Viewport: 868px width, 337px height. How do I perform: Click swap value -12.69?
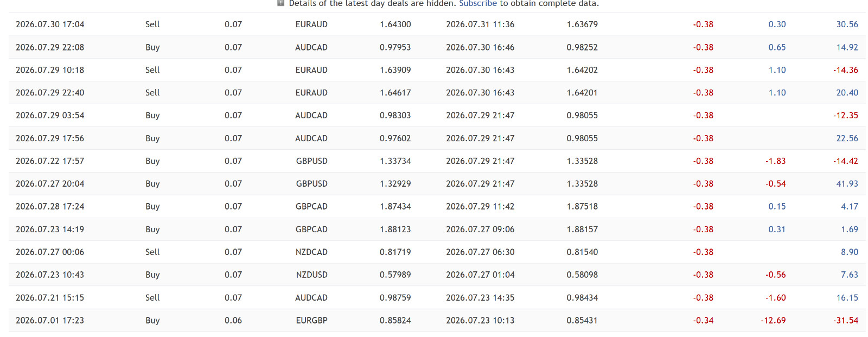(773, 320)
